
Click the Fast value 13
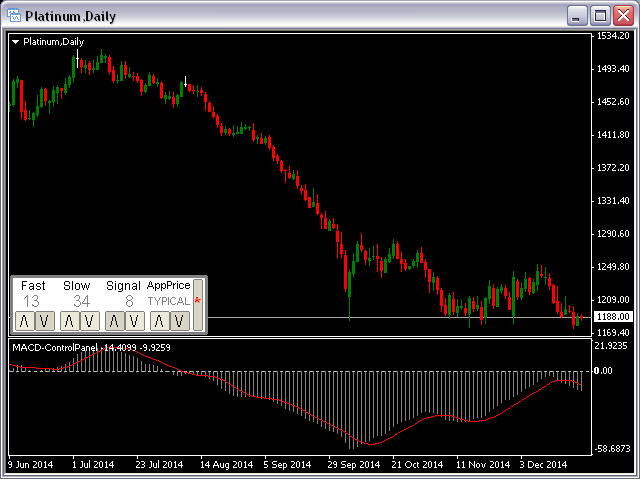[31, 302]
